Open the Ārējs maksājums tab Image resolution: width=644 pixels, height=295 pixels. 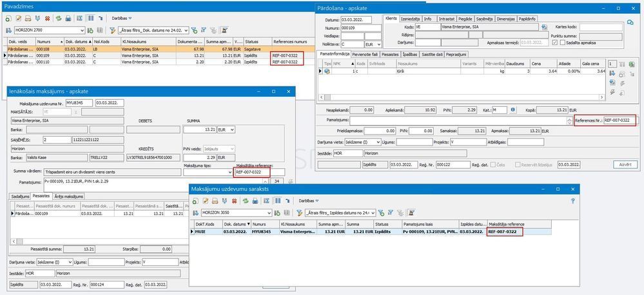(68, 196)
